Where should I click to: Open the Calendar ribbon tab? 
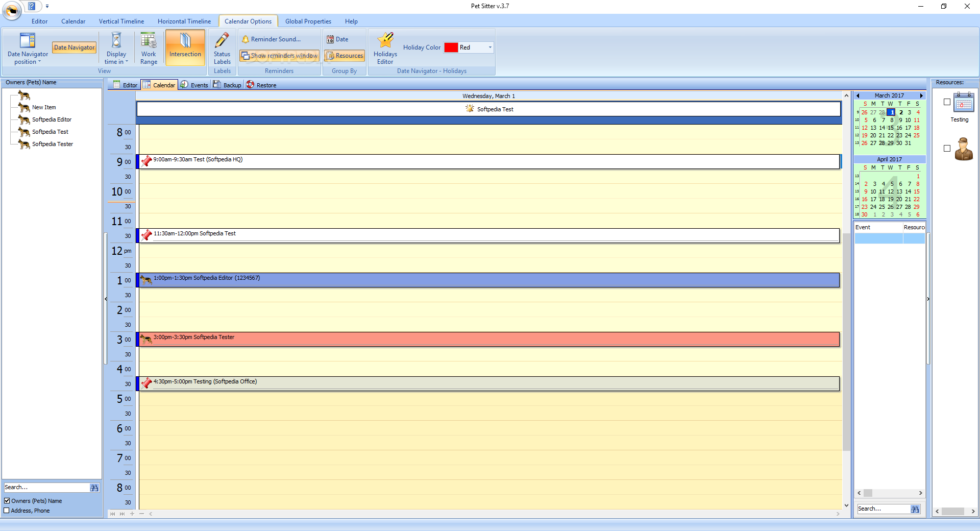[73, 21]
